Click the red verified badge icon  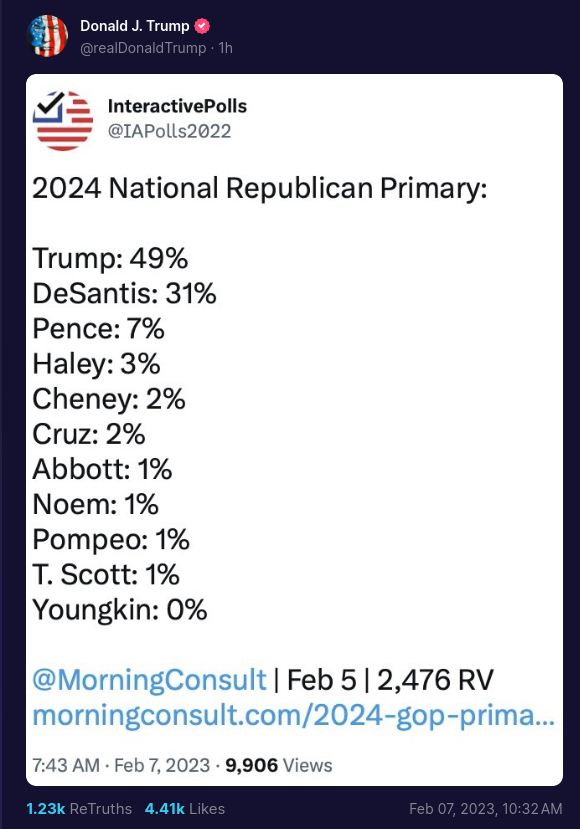(x=202, y=26)
